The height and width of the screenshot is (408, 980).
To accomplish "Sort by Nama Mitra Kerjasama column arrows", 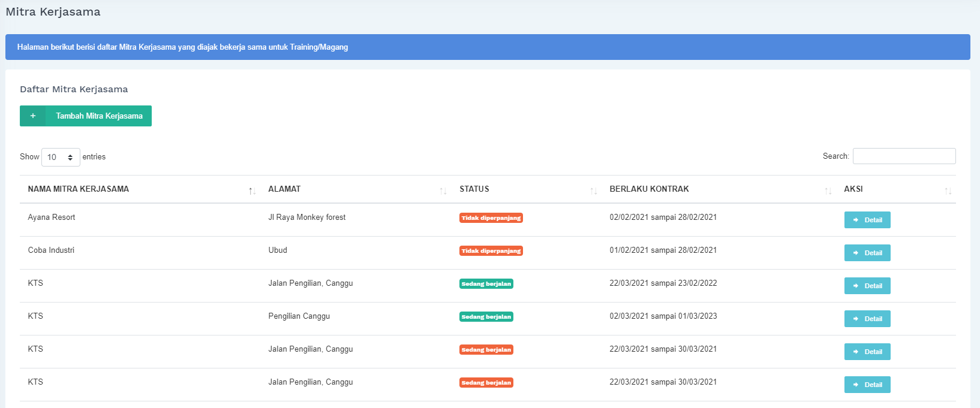I will tap(252, 191).
